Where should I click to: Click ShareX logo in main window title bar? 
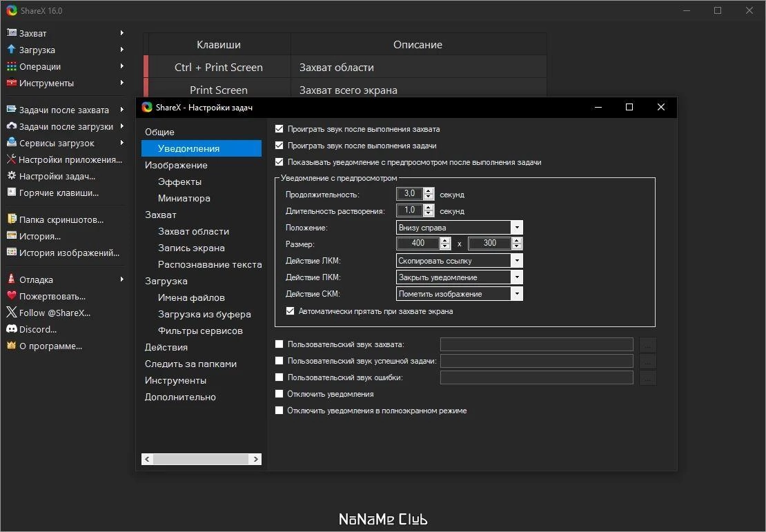point(12,10)
